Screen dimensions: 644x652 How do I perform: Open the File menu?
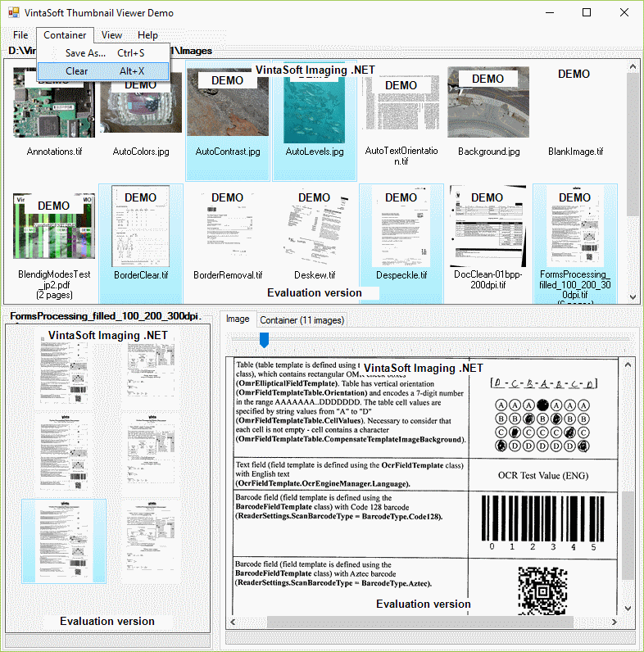20,35
